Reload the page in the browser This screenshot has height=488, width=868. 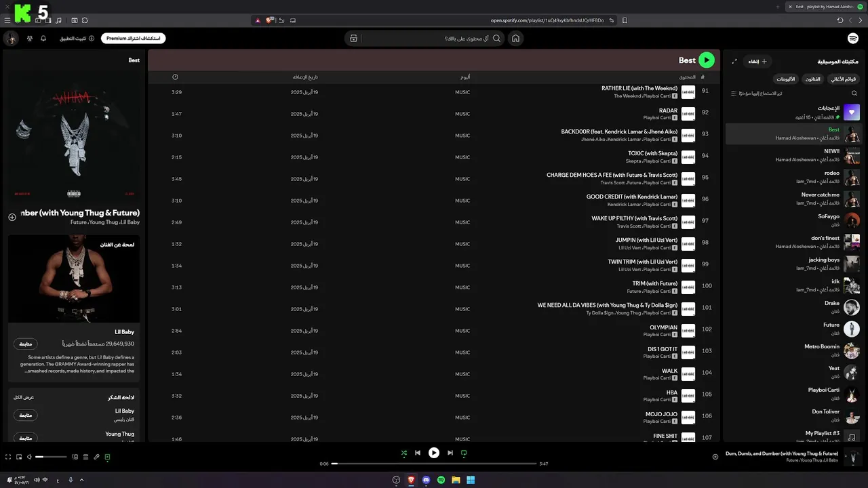(x=840, y=20)
